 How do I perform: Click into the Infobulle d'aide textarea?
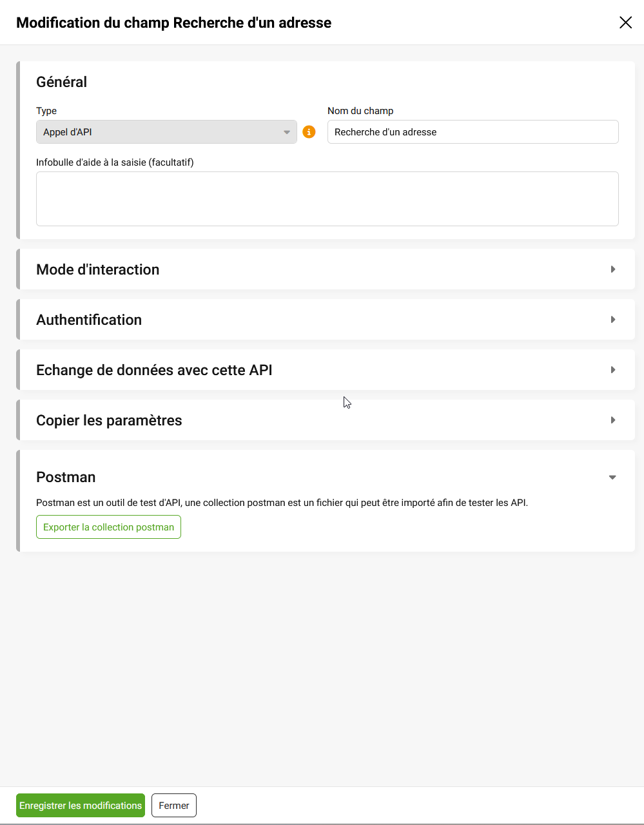(x=327, y=199)
